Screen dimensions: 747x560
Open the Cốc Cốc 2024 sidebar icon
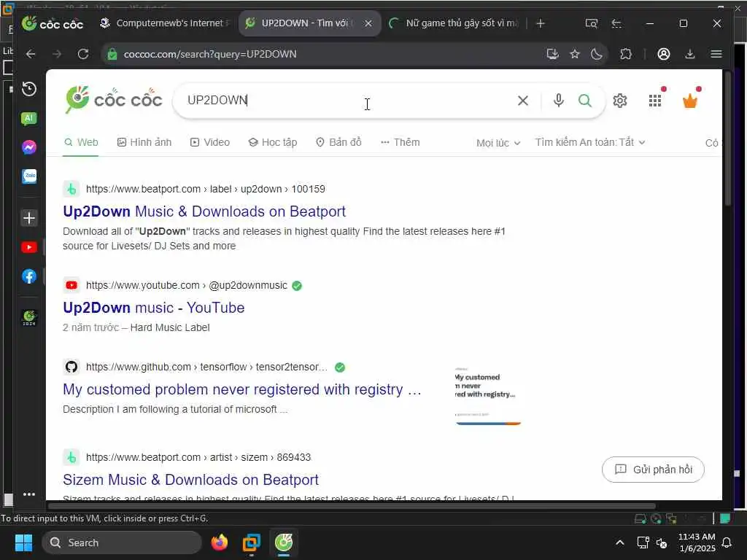[29, 318]
